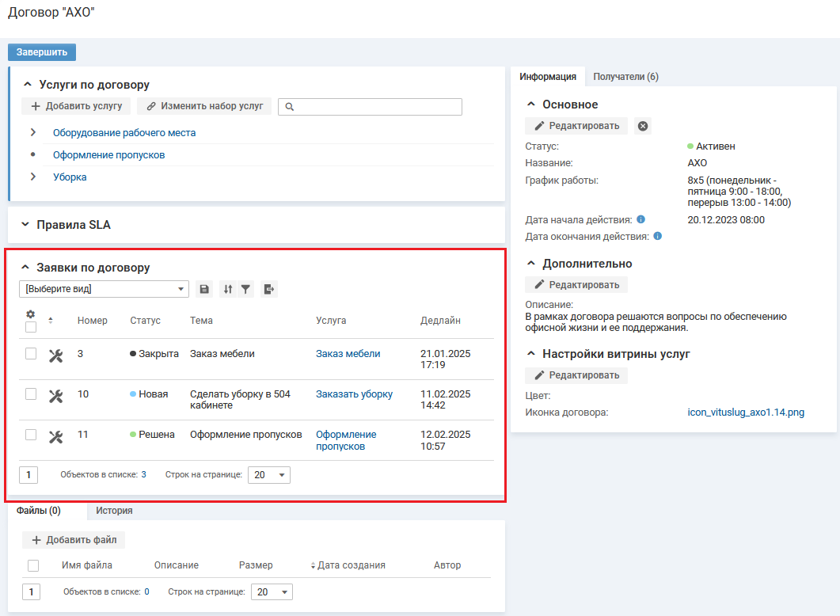840x616 pixels.
Task: Click the save view floppy disk icon
Action: (204, 290)
